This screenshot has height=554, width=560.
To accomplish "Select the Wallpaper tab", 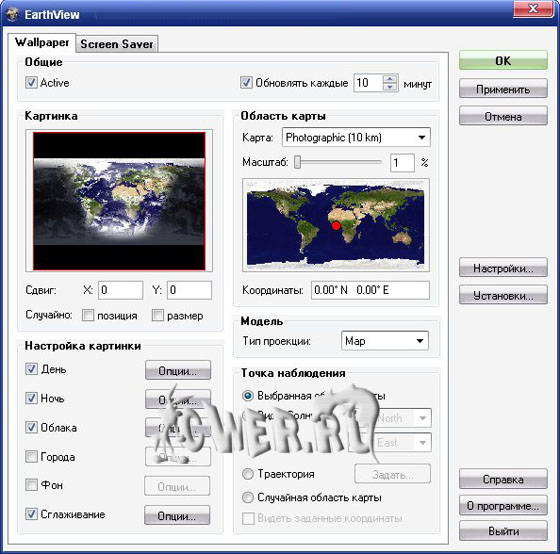I will pyautogui.click(x=42, y=43).
